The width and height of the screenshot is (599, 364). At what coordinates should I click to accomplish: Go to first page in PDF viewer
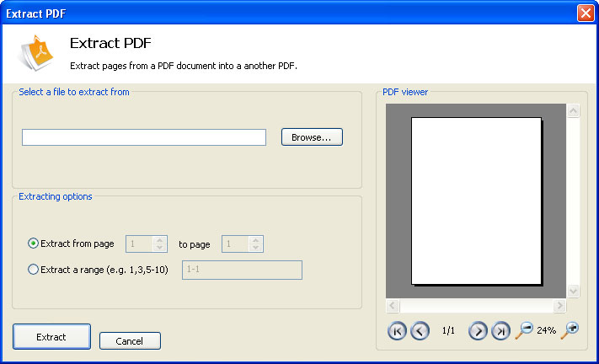pos(397,331)
